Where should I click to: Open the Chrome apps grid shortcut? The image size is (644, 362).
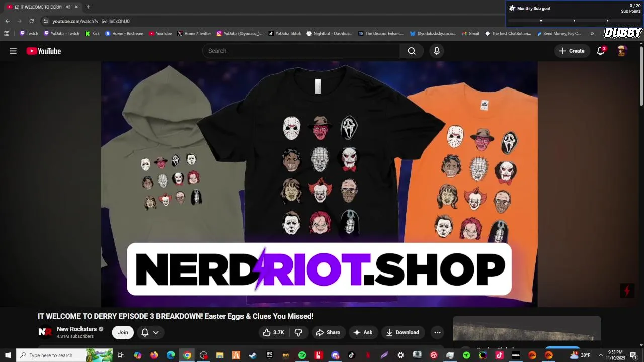click(7, 34)
